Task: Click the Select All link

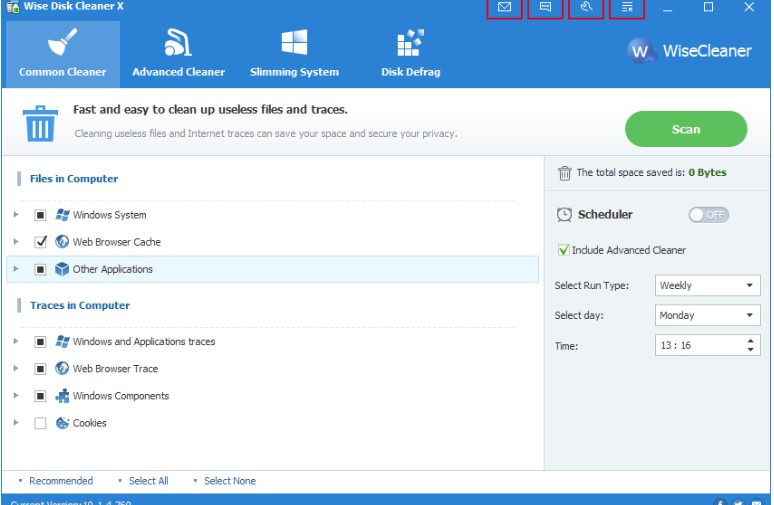Action: point(149,481)
